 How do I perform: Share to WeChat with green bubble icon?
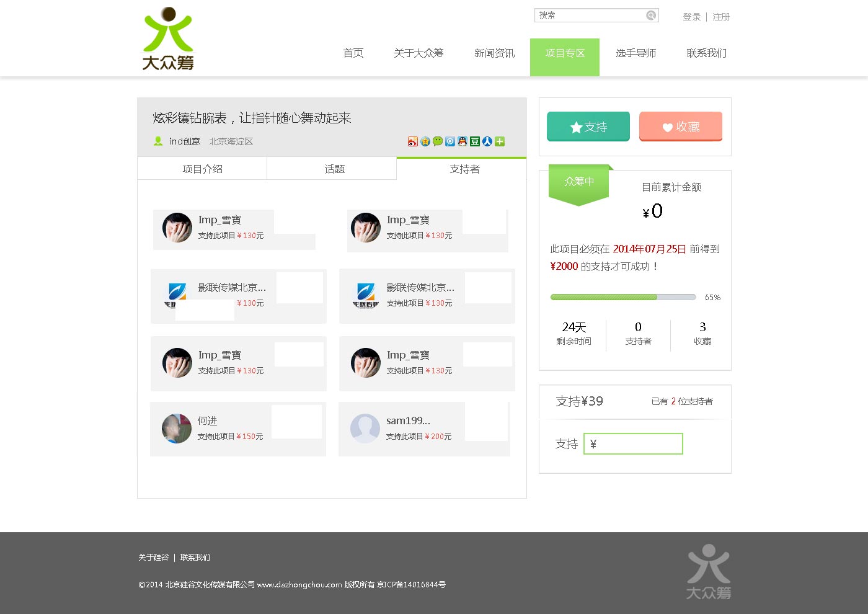pos(438,141)
